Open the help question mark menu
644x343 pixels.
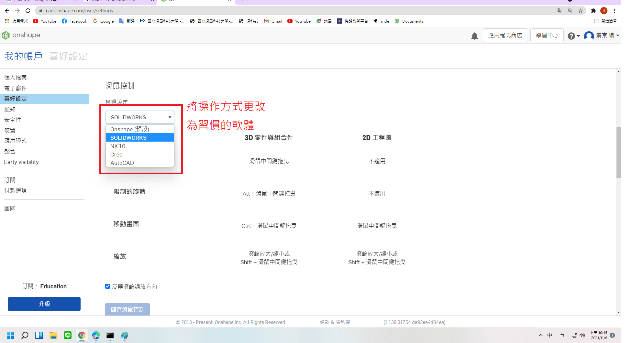(573, 36)
